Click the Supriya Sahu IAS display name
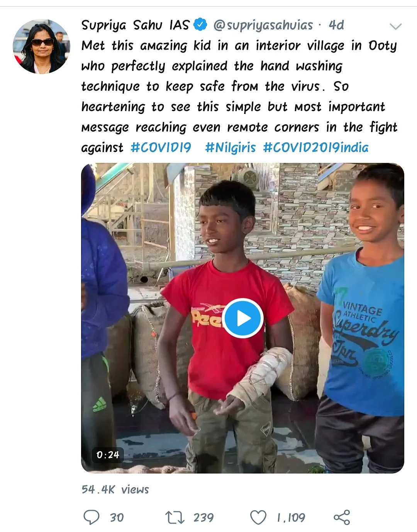 135,25
